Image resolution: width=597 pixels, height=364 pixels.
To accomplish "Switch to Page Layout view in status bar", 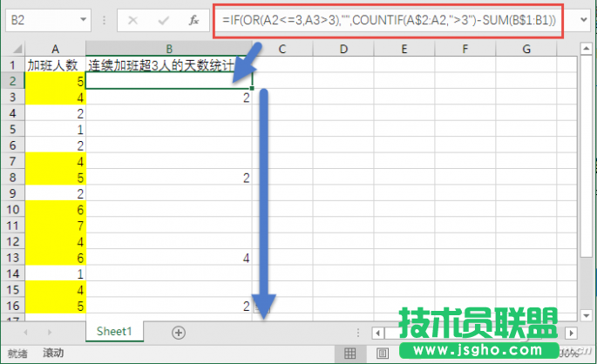I will 382,354.
